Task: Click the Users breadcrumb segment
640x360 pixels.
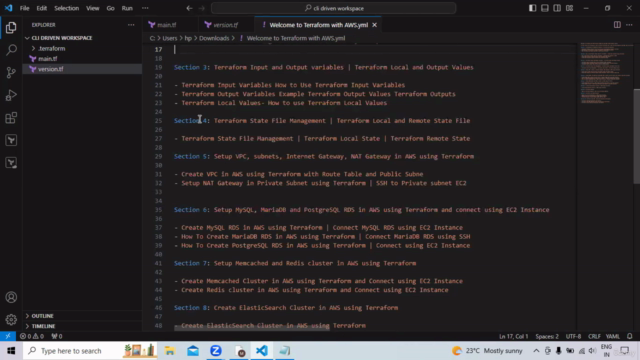Action: (x=170, y=38)
